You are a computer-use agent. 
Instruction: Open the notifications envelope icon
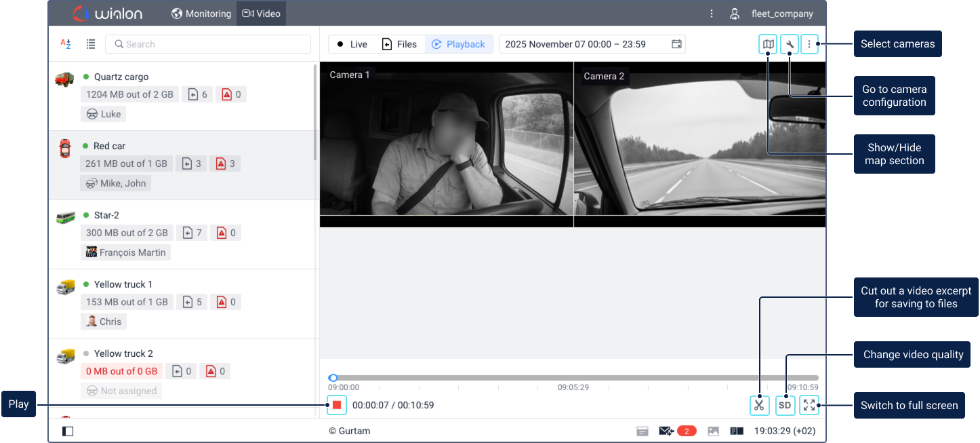coord(666,431)
